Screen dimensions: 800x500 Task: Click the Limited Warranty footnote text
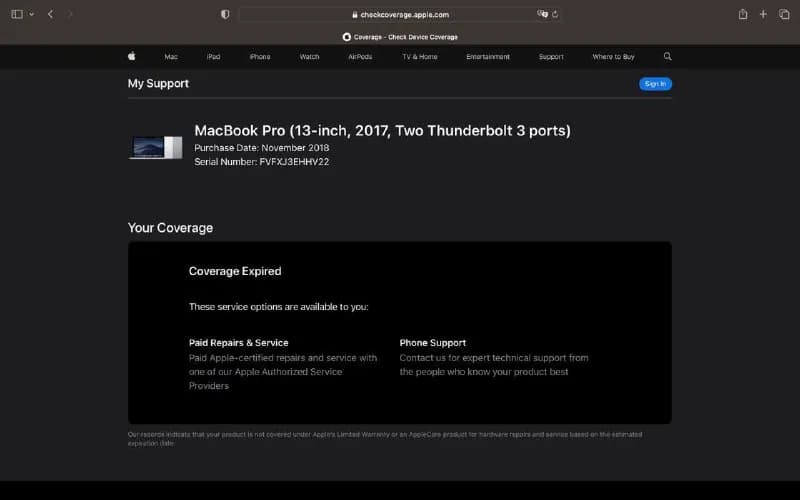coord(385,439)
